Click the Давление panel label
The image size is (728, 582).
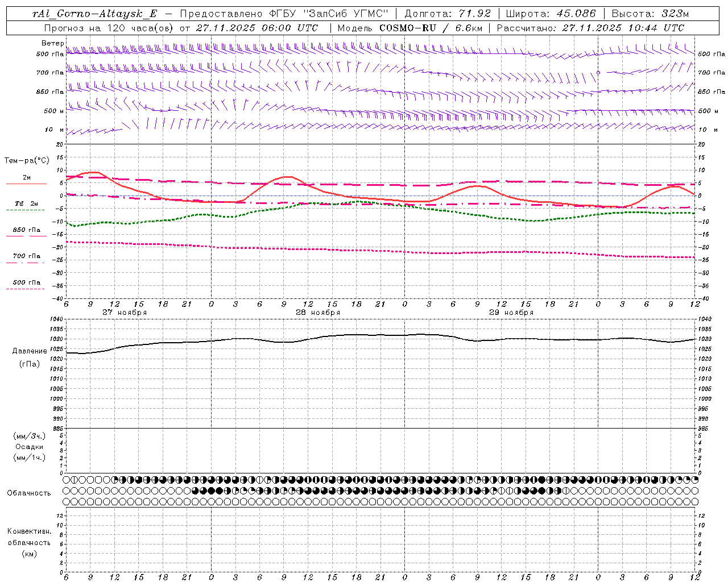click(x=30, y=351)
